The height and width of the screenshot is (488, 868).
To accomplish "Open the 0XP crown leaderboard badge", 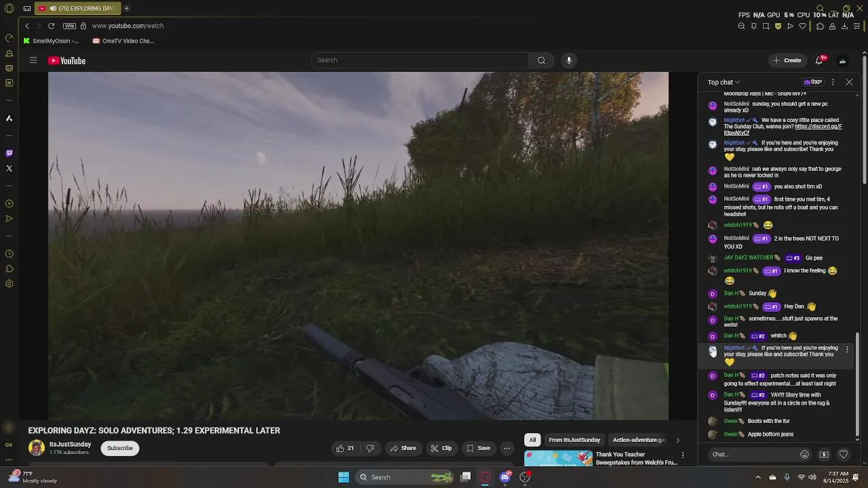I will click(812, 82).
